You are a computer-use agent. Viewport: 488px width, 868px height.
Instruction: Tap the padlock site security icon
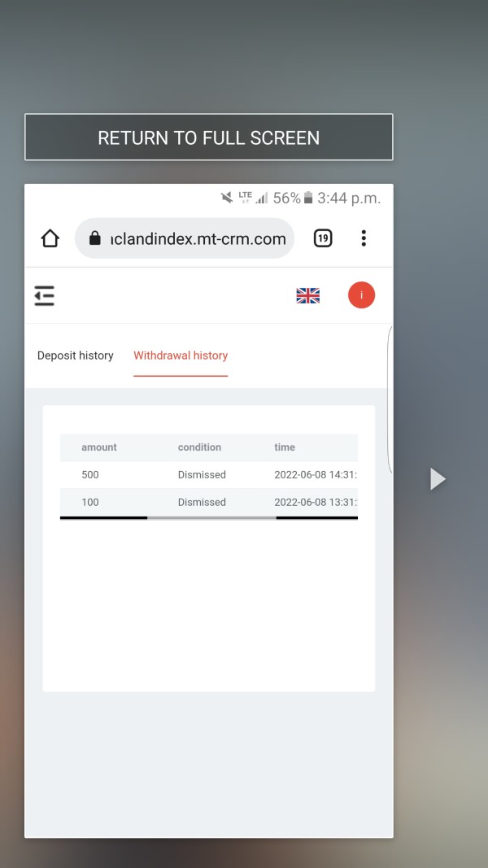click(95, 238)
